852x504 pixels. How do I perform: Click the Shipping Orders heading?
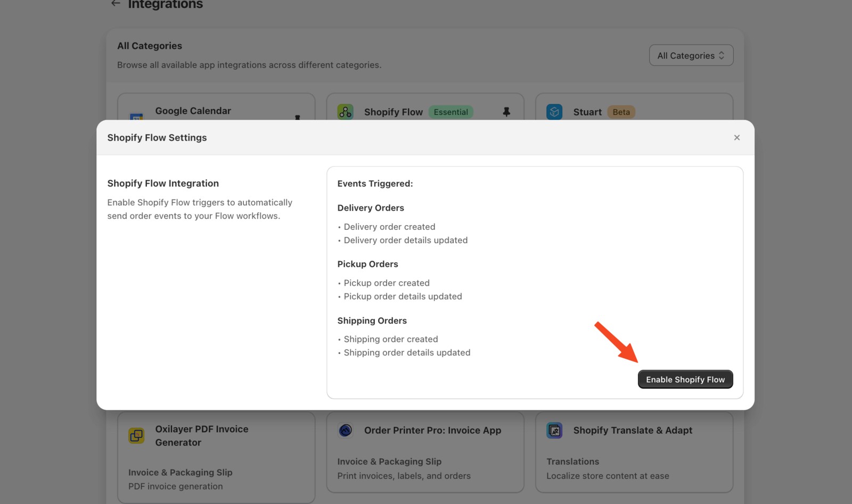click(x=372, y=320)
